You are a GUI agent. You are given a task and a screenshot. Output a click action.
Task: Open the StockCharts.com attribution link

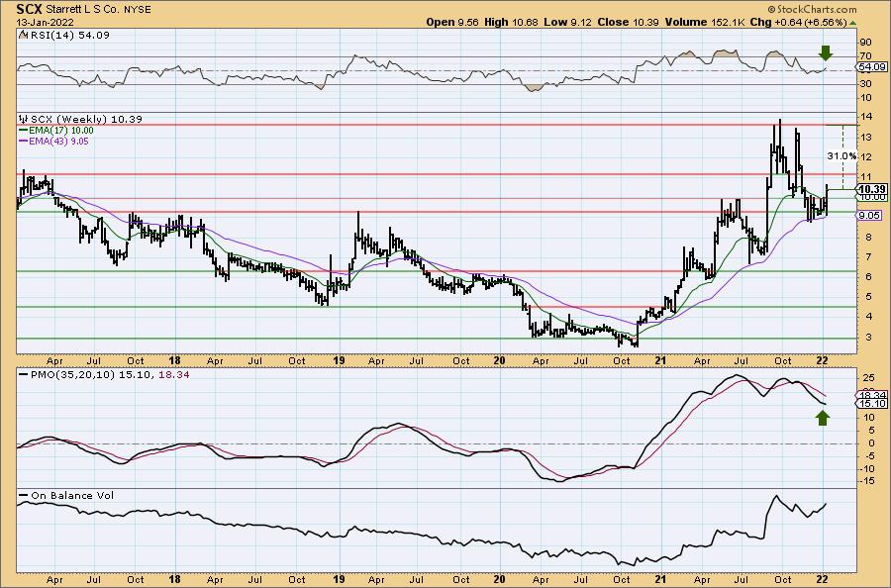pyautogui.click(x=812, y=9)
